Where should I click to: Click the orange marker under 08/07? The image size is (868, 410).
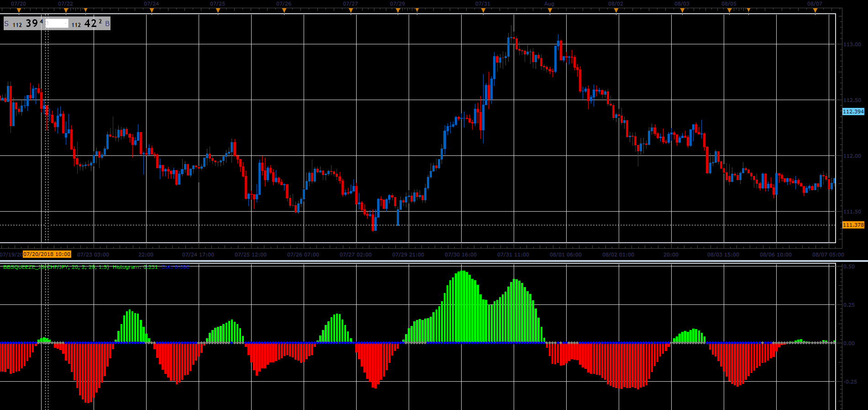(x=815, y=10)
